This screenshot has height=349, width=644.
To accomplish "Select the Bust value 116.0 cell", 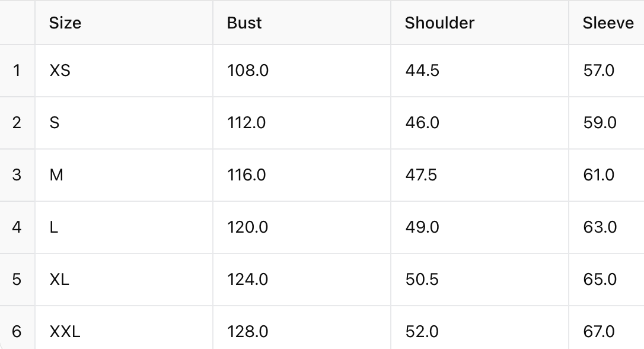I will (x=247, y=175).
